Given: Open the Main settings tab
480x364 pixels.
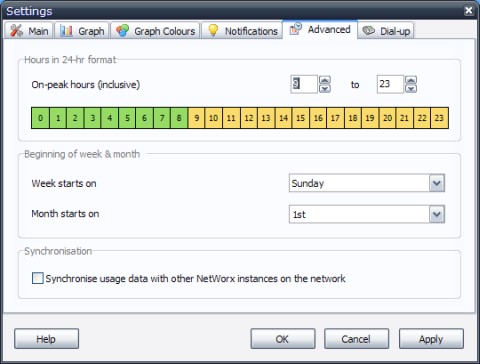Looking at the screenshot, I should pos(29,31).
